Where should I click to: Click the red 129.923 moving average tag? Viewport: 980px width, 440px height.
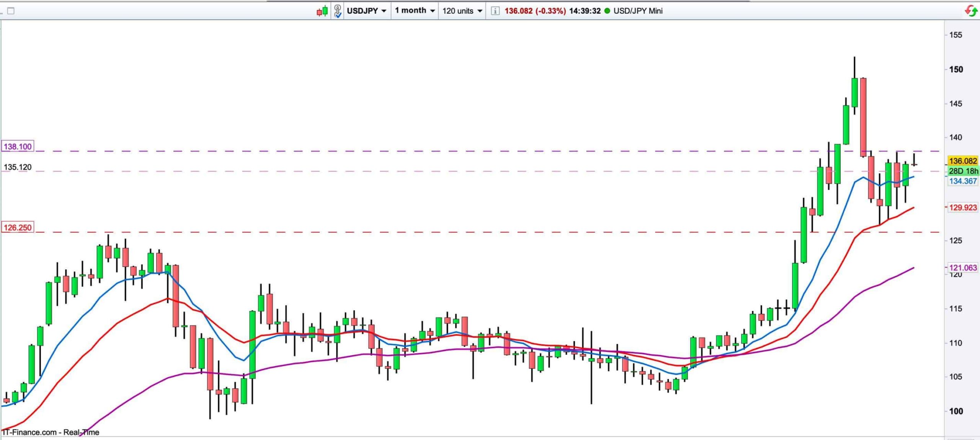point(963,208)
